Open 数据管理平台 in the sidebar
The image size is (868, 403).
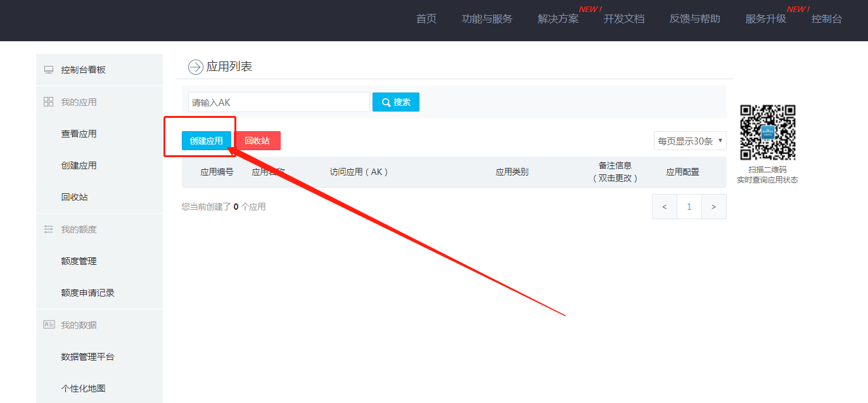(x=88, y=357)
